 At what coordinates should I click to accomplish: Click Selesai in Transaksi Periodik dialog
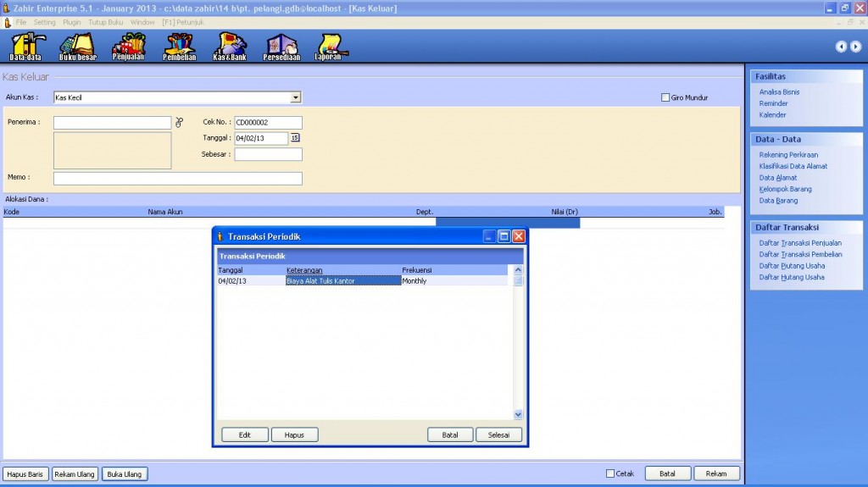498,434
